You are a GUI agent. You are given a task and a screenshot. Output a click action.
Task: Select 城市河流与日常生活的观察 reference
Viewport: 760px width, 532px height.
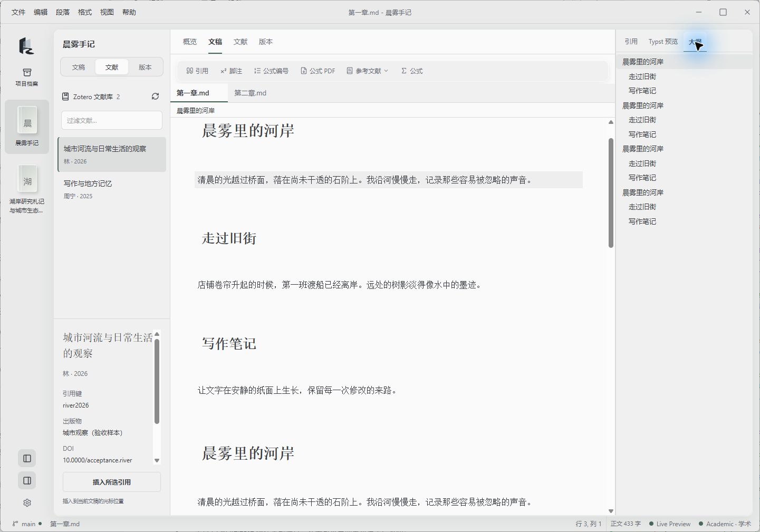112,154
